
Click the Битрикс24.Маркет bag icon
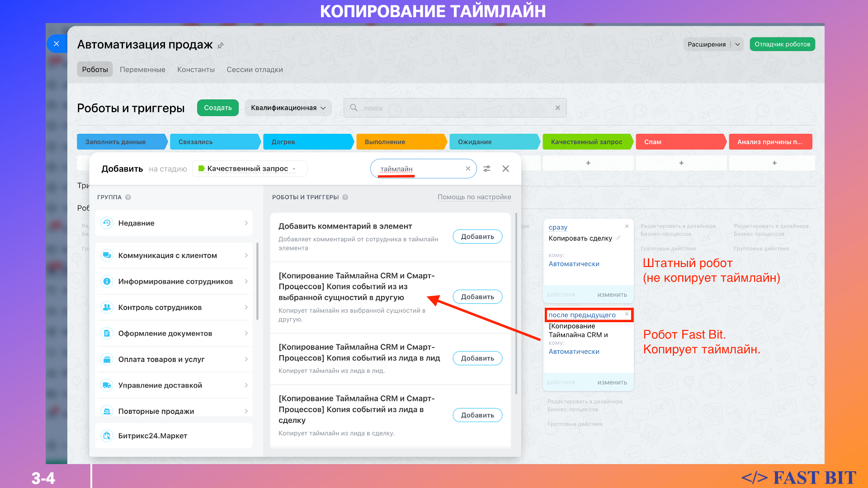(x=107, y=436)
